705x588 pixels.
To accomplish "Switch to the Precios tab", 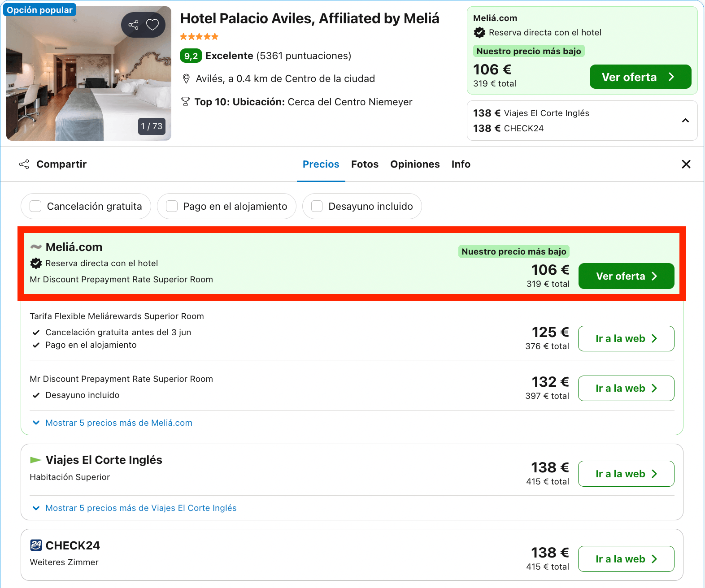I will 321,164.
